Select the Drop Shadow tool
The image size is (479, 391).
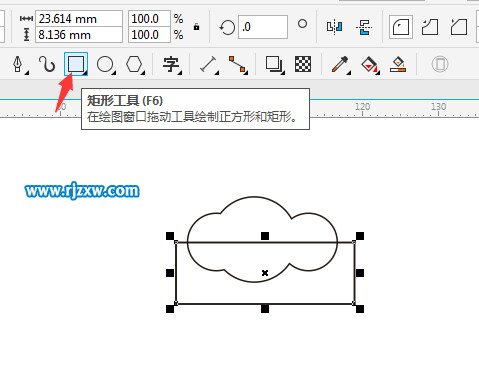tap(274, 64)
